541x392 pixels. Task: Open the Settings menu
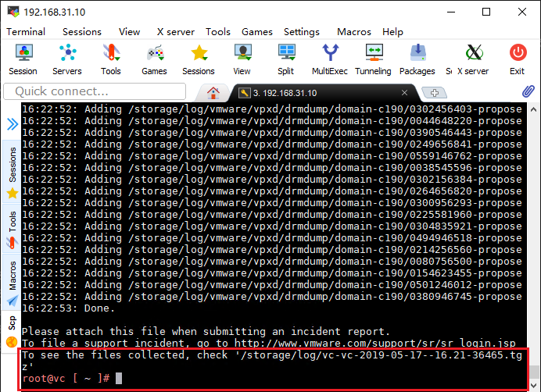pos(302,32)
